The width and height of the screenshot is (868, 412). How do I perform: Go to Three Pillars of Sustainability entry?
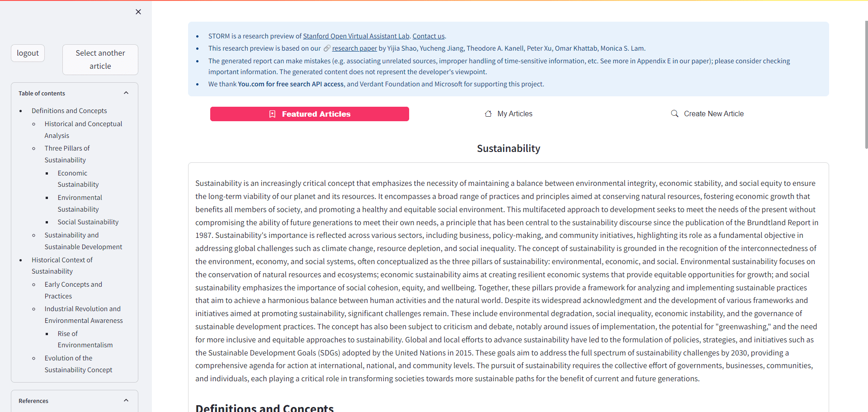point(67,154)
